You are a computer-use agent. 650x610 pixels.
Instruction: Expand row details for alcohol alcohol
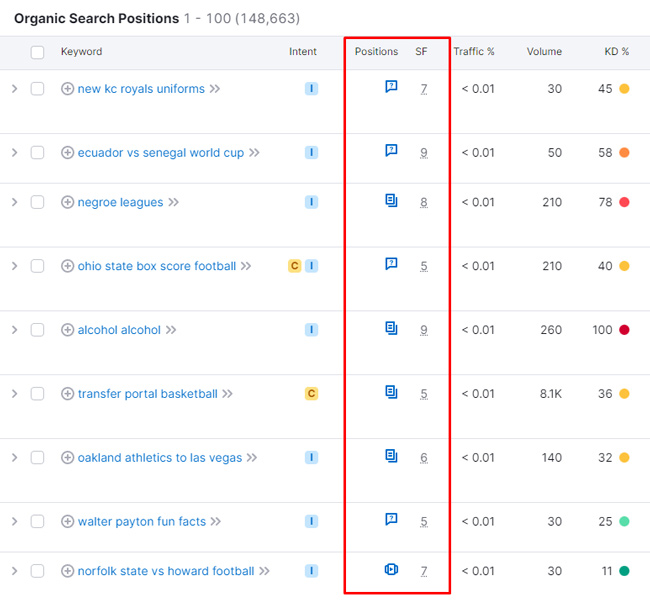pyautogui.click(x=14, y=330)
